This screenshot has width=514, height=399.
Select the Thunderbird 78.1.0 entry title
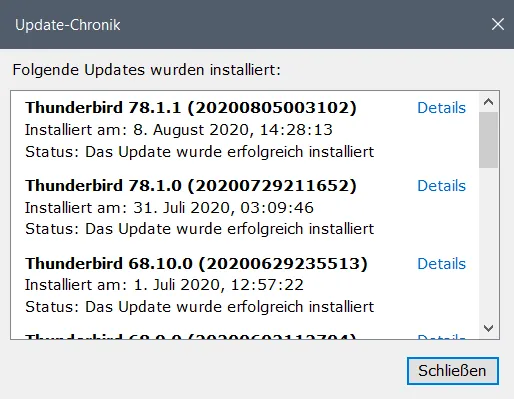(x=191, y=186)
